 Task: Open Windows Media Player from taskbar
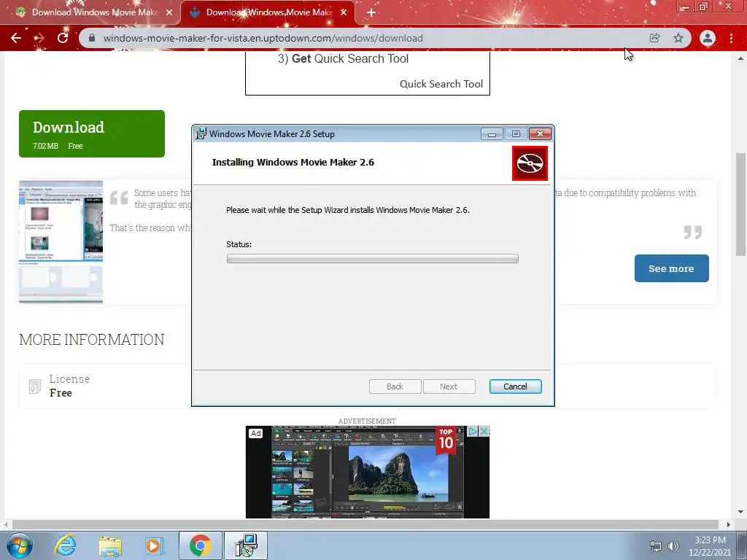[x=154, y=545]
